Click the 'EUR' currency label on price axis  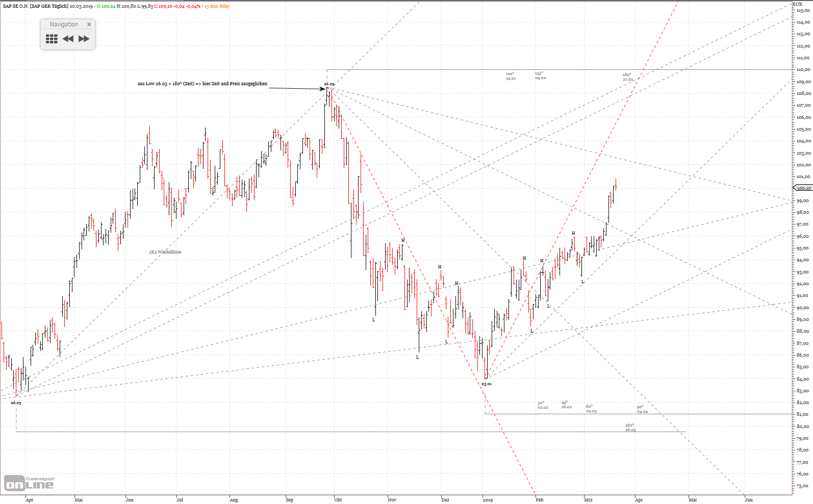797,4
